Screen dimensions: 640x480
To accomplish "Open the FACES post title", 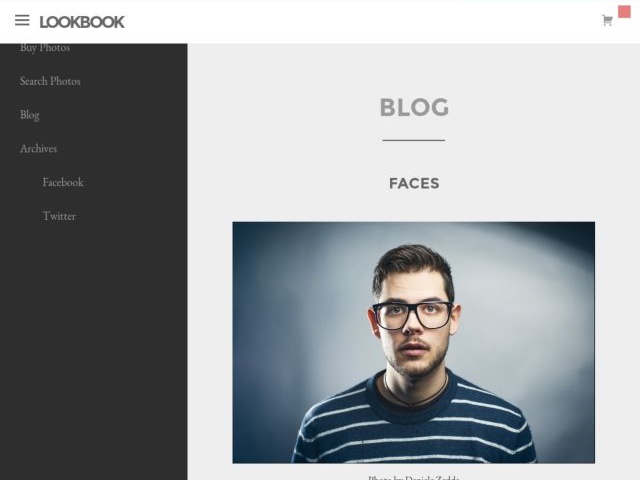I will pyautogui.click(x=414, y=183).
